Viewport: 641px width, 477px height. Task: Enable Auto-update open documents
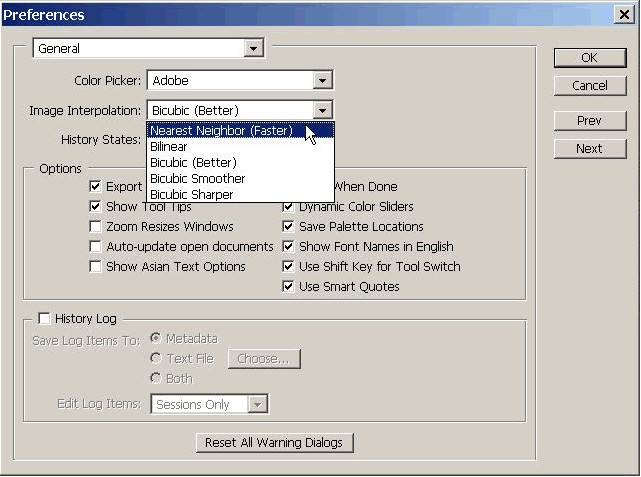[96, 247]
